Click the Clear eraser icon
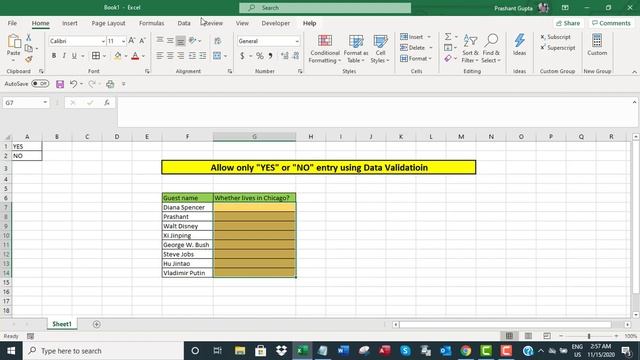The height and width of the screenshot is (360, 640). point(448,59)
